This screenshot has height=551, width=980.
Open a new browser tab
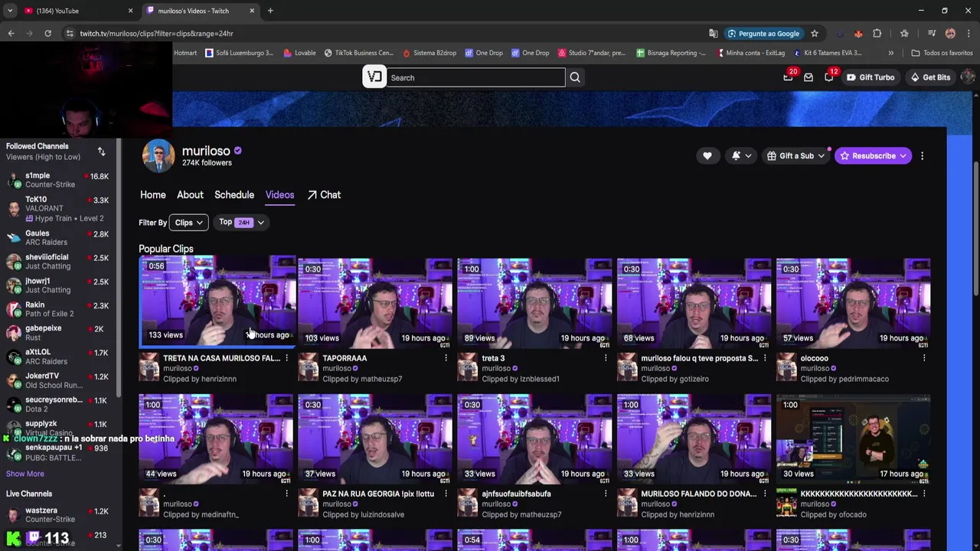(270, 11)
